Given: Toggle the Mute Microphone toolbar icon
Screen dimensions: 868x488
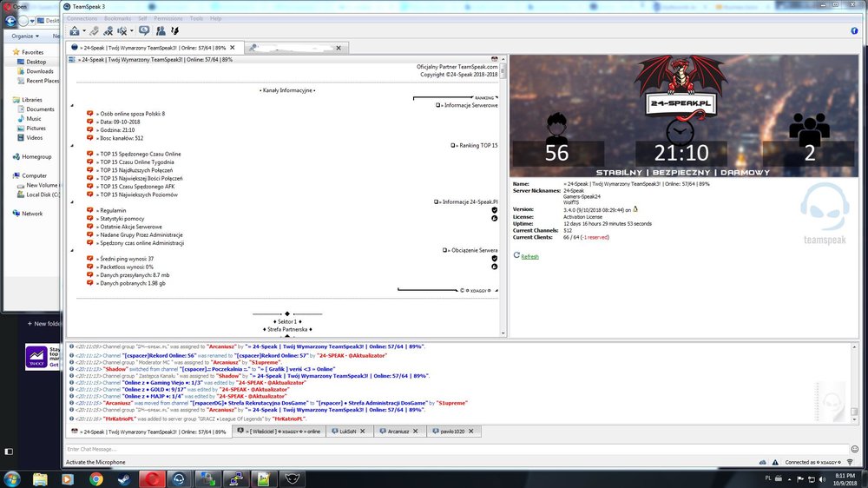Looking at the screenshot, I should pos(108,31).
